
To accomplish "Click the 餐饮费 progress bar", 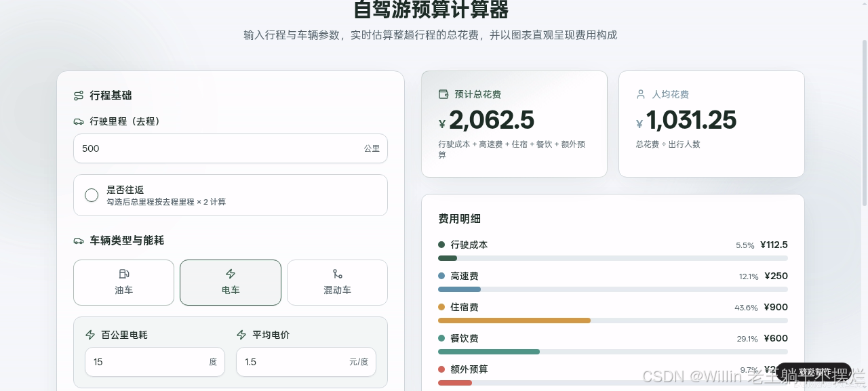I will point(613,352).
